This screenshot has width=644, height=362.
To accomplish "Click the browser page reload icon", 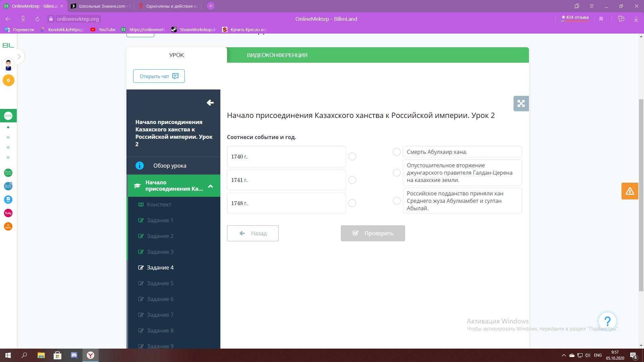I will point(37,19).
